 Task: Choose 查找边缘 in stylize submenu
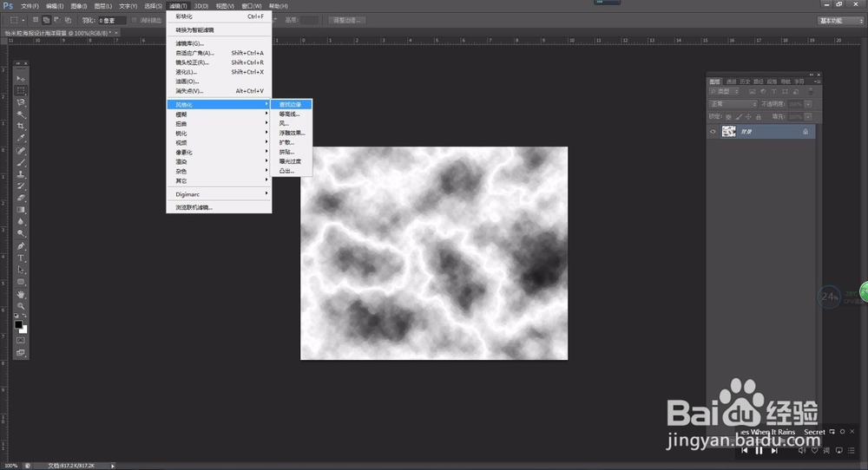click(x=291, y=105)
